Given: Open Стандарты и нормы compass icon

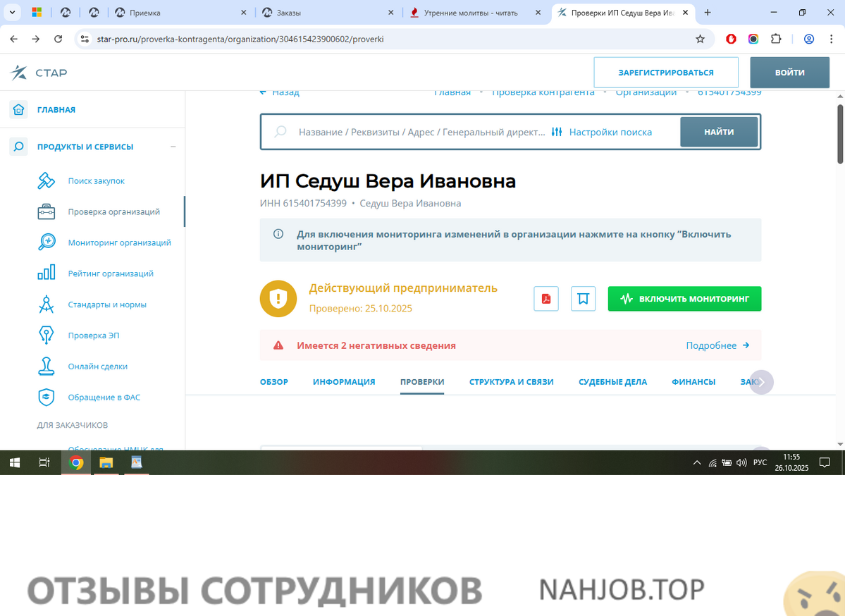Looking at the screenshot, I should click(x=47, y=304).
